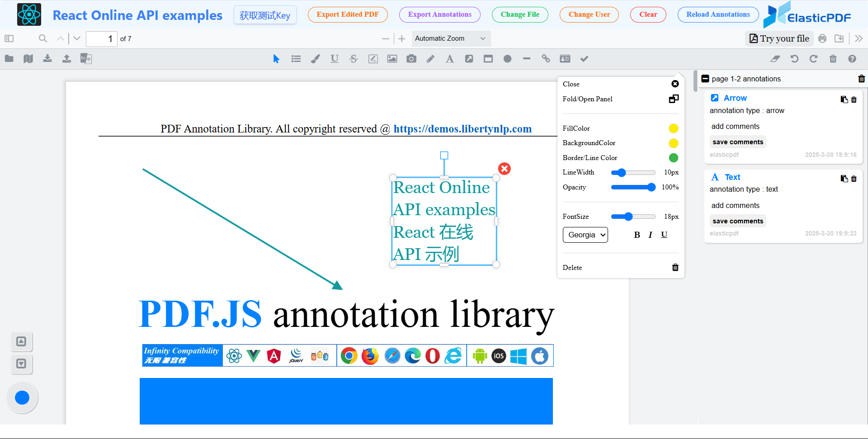
Task: Zoom out with the minus button
Action: (386, 39)
